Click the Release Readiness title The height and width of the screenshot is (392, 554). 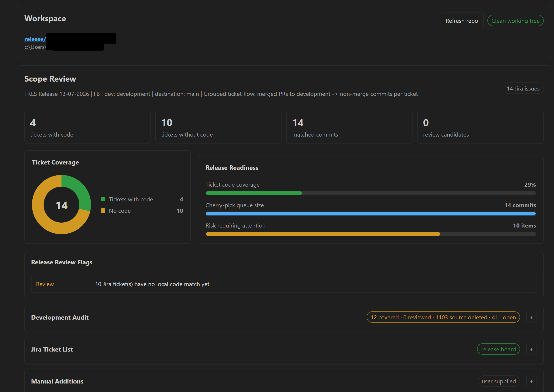[232, 168]
